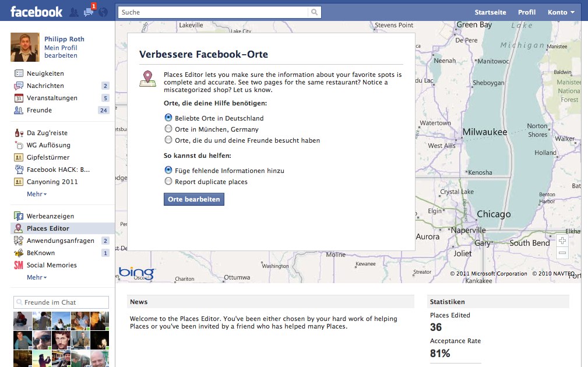Viewport: 588px width, 367px height.
Task: Click Philipp Roth's profile picture
Action: (x=24, y=47)
